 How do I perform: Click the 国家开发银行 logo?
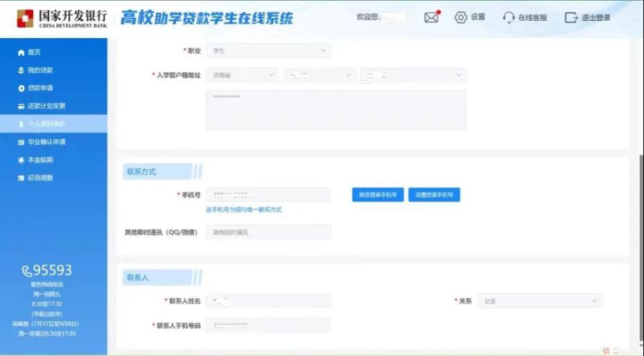[x=25, y=18]
